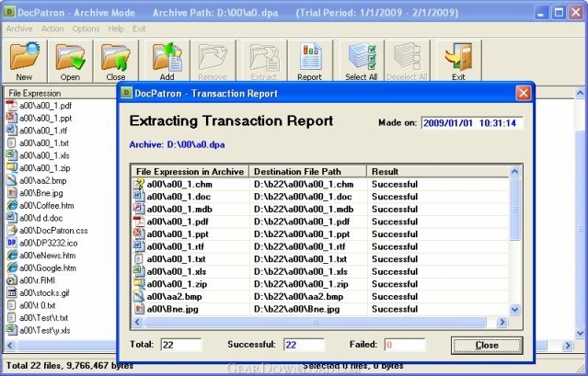Image resolution: width=588 pixels, height=376 pixels.
Task: Sort by File Expression in Archive column
Action: 190,172
